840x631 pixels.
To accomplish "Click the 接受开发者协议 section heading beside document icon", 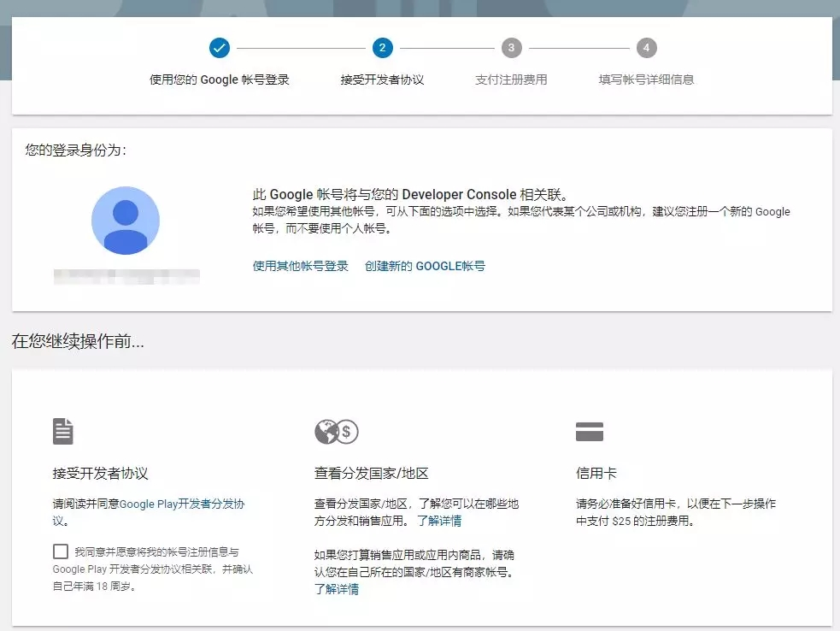I will click(x=100, y=474).
